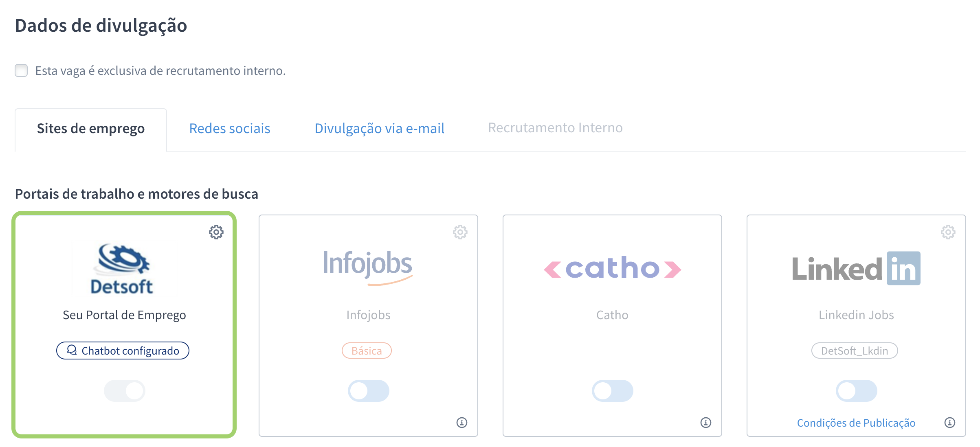Click the Chatbot configurado button
The height and width of the screenshot is (447, 980).
tap(123, 351)
